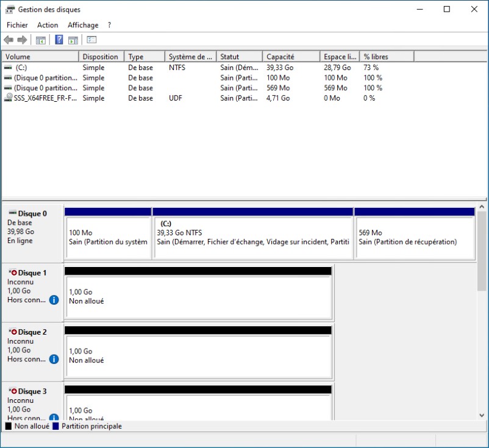
Task: Click the 28,79 Go free space cell
Action: click(x=337, y=68)
